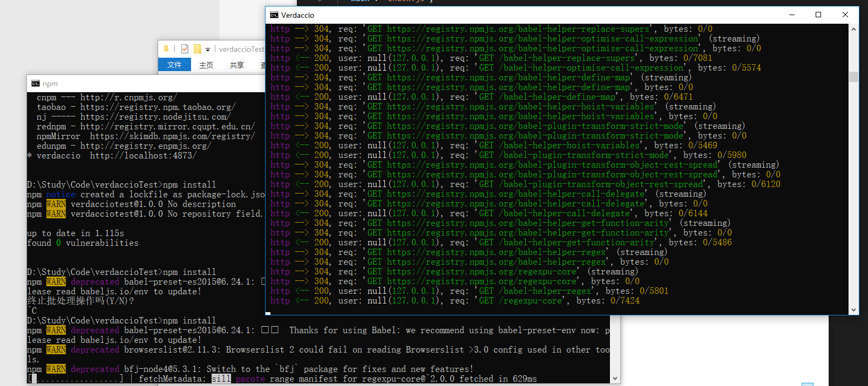Click Verdaccio scrollbar down arrow
The width and height of the screenshot is (868, 386).
pos(853,310)
